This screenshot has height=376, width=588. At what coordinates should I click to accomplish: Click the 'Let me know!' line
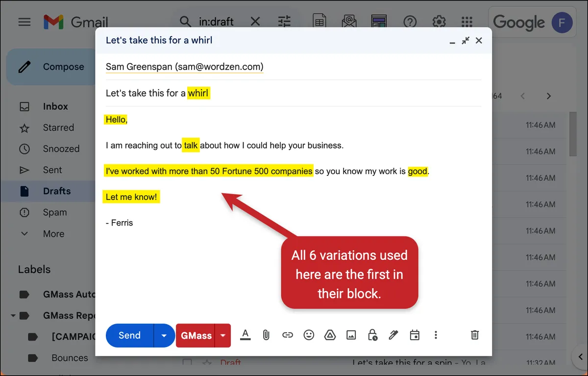point(131,197)
